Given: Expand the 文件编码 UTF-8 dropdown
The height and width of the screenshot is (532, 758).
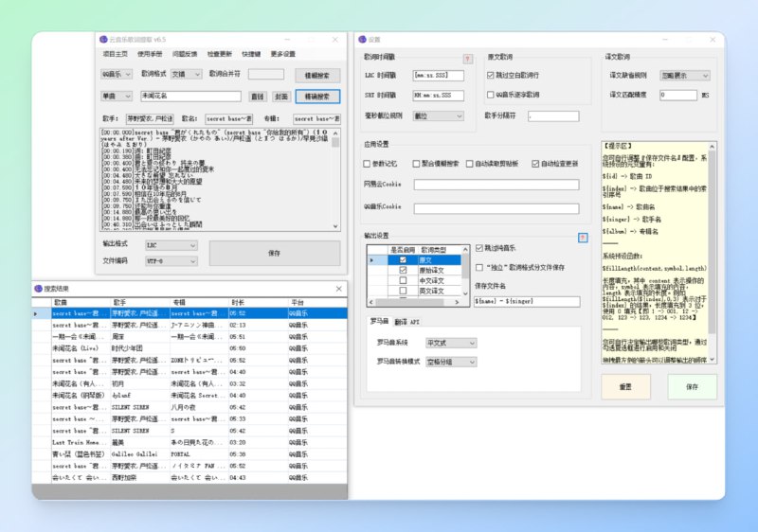Looking at the screenshot, I should 171,259.
